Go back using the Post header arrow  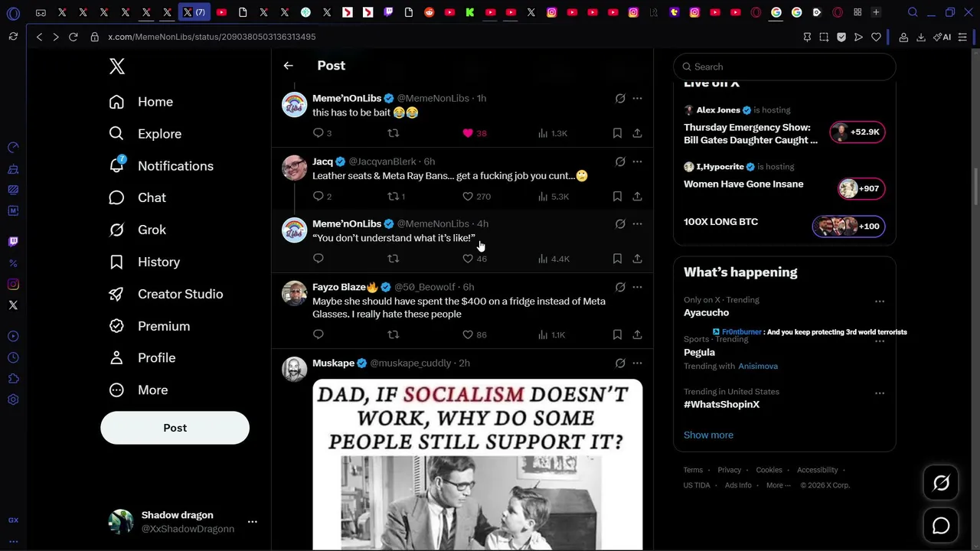pos(288,66)
